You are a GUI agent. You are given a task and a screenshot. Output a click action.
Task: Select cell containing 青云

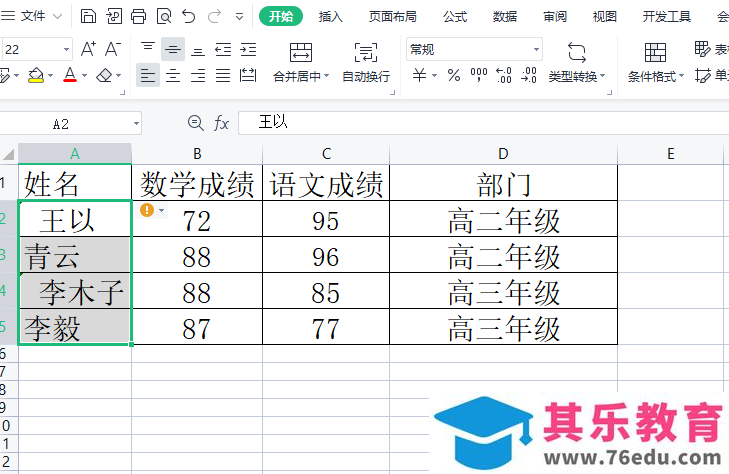point(75,255)
